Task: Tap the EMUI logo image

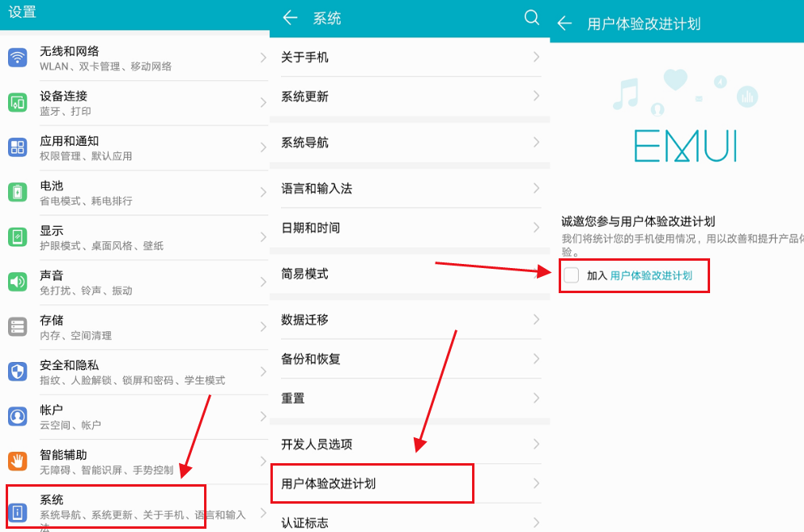Action: [686, 146]
